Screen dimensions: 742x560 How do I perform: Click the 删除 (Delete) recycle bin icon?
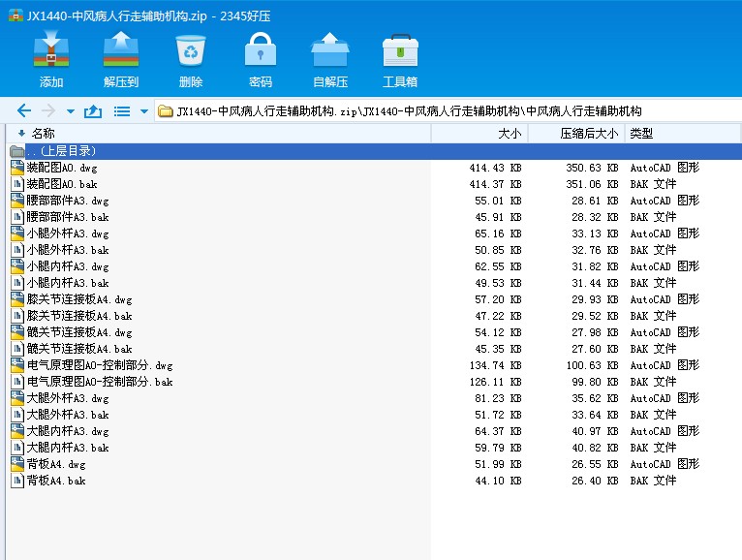click(x=191, y=50)
